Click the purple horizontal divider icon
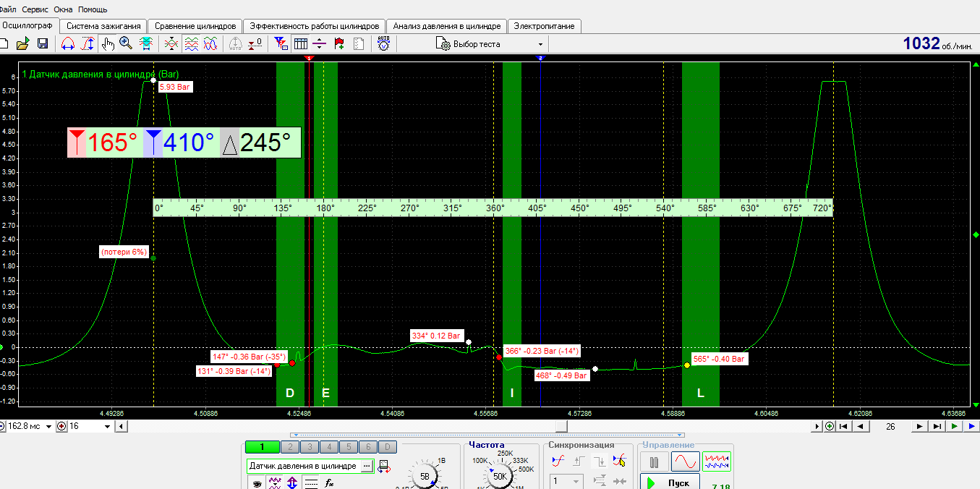 tap(320, 43)
